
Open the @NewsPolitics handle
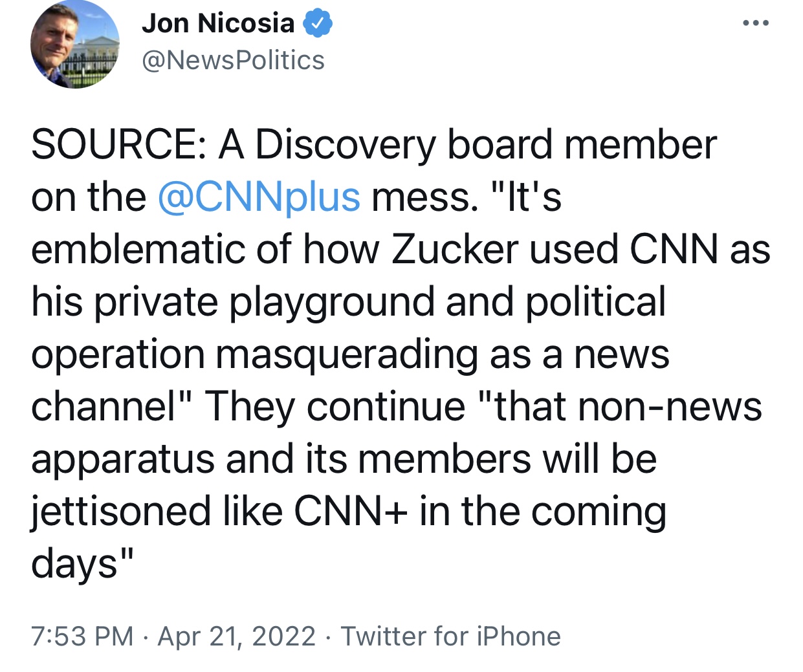233,60
